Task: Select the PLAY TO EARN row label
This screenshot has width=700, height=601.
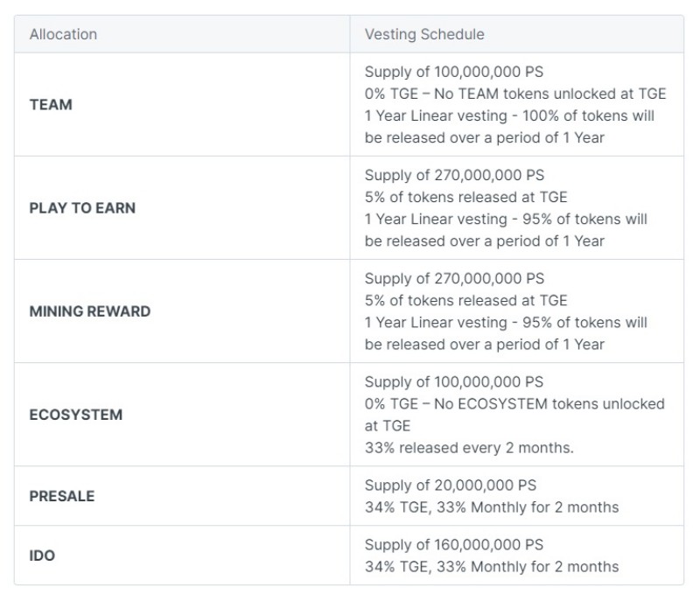Action: coord(82,208)
